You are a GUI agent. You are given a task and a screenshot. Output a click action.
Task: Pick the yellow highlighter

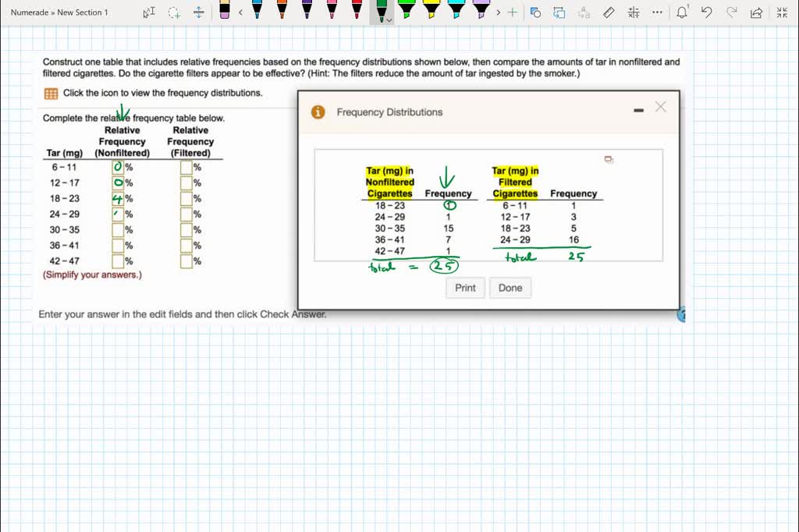[431, 10]
